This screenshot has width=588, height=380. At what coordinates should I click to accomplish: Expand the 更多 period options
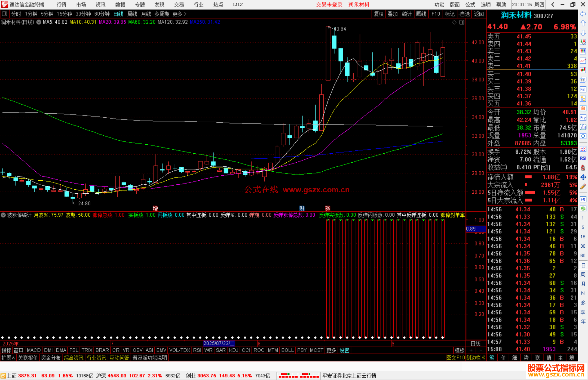tap(179, 14)
